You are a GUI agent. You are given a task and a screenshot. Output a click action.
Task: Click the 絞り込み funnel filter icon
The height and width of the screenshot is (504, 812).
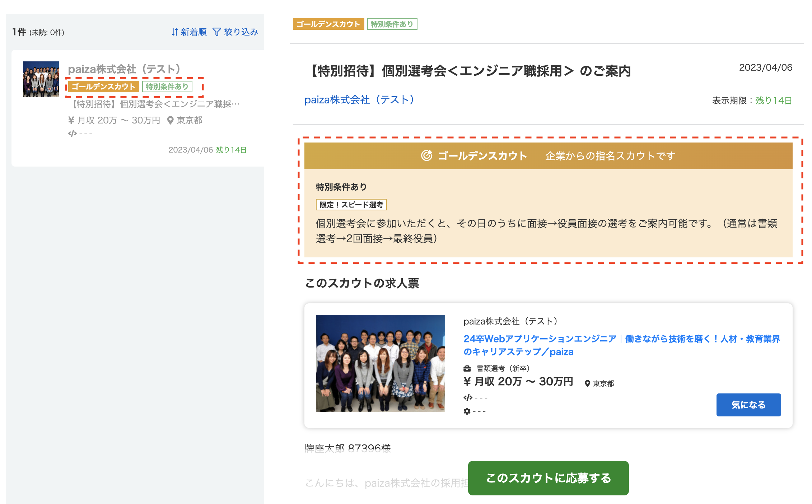point(216,32)
